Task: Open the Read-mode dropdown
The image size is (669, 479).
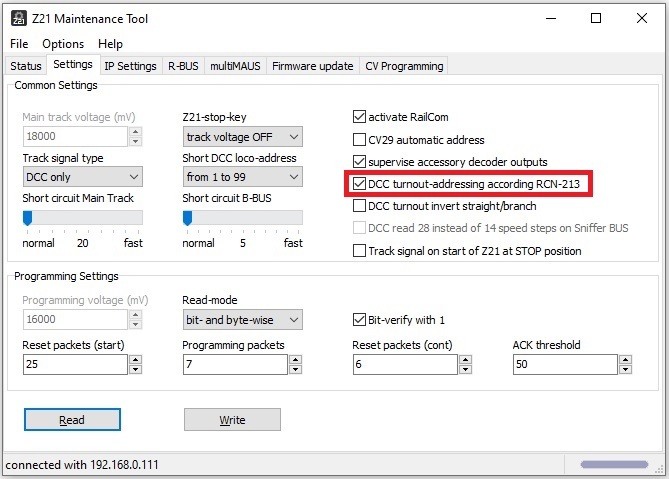Action: [243, 320]
